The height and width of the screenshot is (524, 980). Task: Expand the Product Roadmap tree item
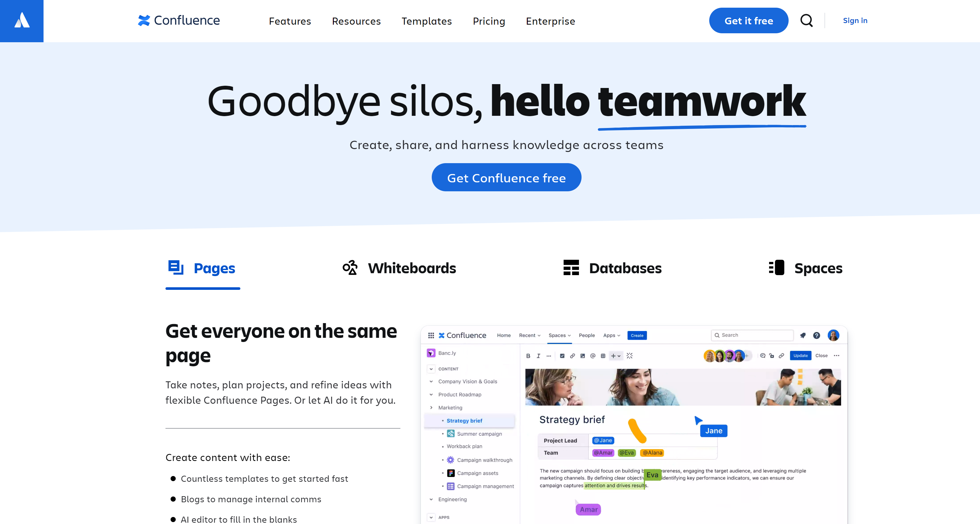(431, 394)
